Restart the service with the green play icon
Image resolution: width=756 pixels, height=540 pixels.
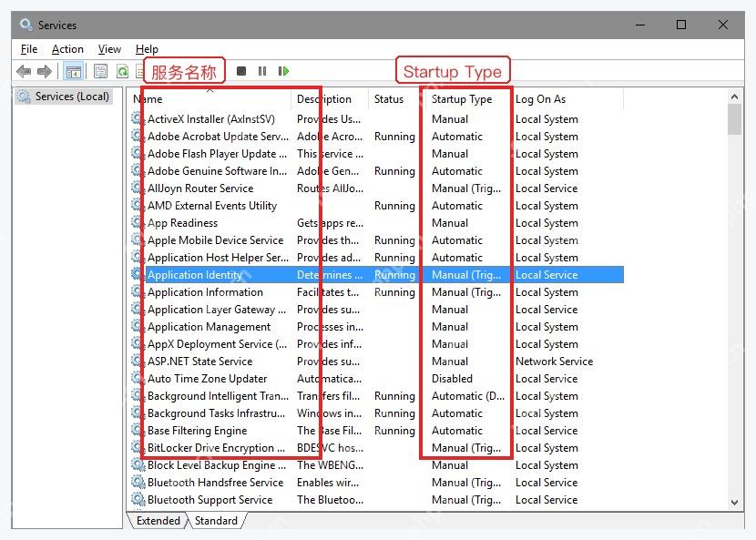click(283, 71)
